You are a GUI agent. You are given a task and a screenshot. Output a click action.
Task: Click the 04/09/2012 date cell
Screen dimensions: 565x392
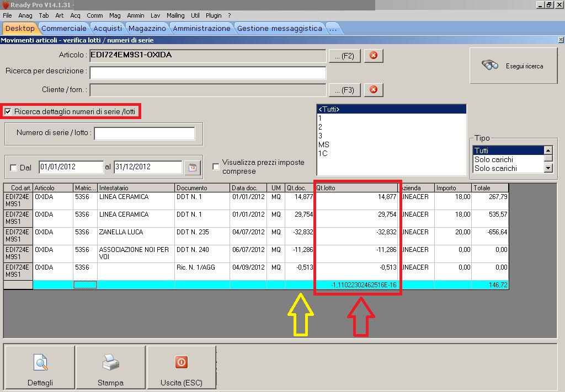tap(248, 271)
